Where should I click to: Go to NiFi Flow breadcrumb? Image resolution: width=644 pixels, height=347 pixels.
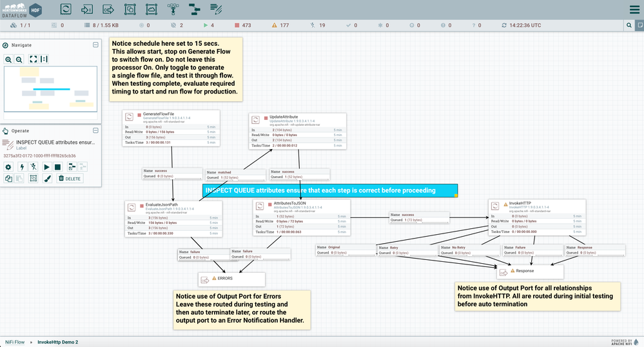click(15, 342)
